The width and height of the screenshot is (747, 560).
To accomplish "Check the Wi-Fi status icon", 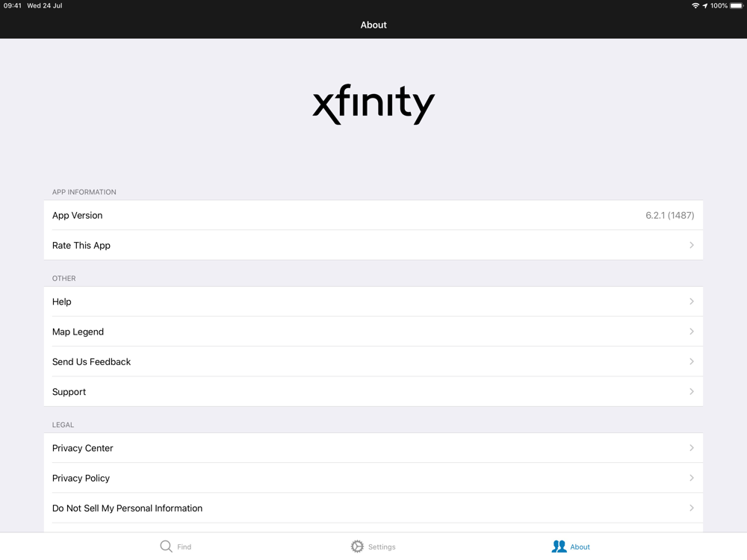I will tap(695, 6).
